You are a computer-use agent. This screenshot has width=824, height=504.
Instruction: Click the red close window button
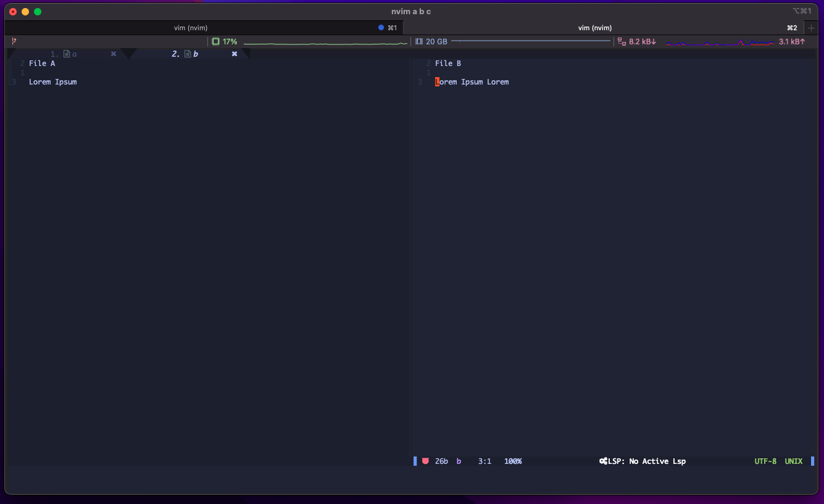point(13,12)
